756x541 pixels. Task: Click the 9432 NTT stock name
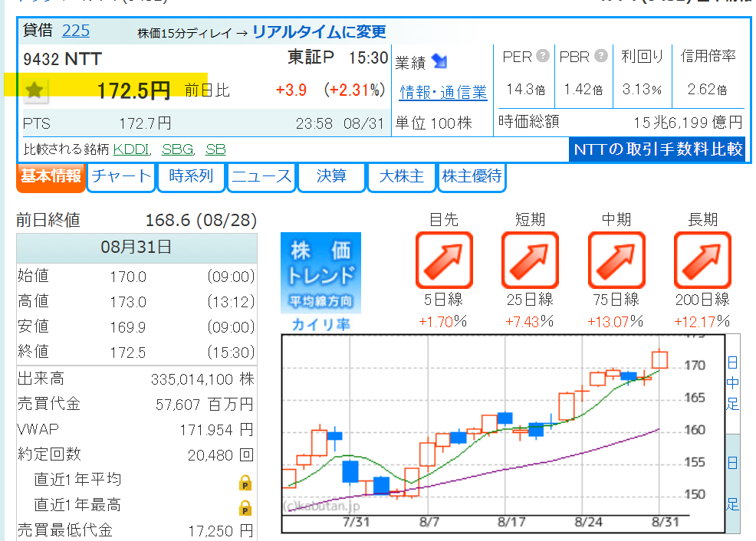(63, 59)
